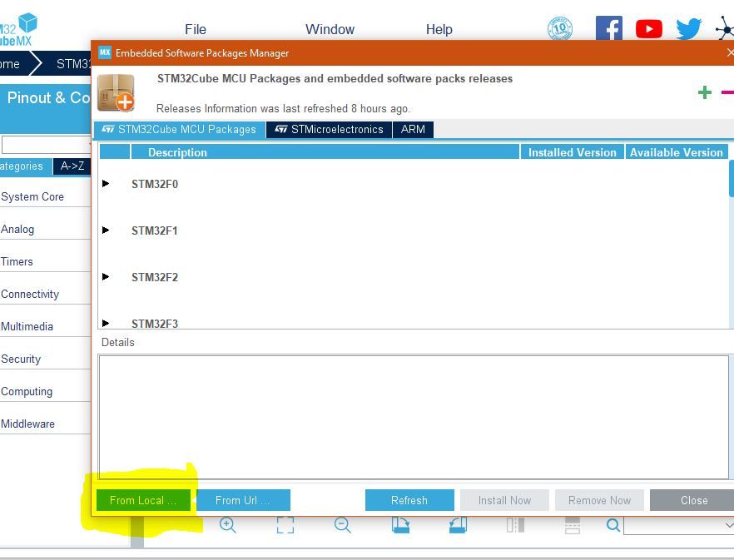Open the Twitter bird icon
The width and height of the screenshot is (734, 560).
point(688,28)
